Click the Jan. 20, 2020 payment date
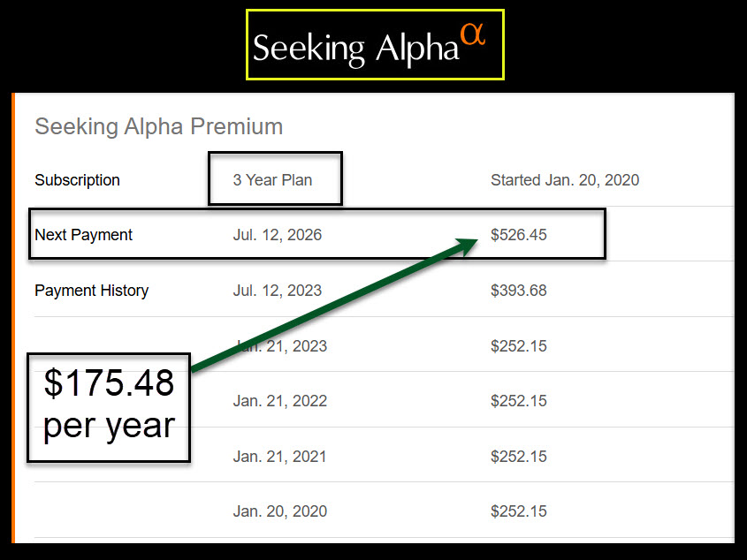Screen dimensions: 747x560 pos(279,511)
